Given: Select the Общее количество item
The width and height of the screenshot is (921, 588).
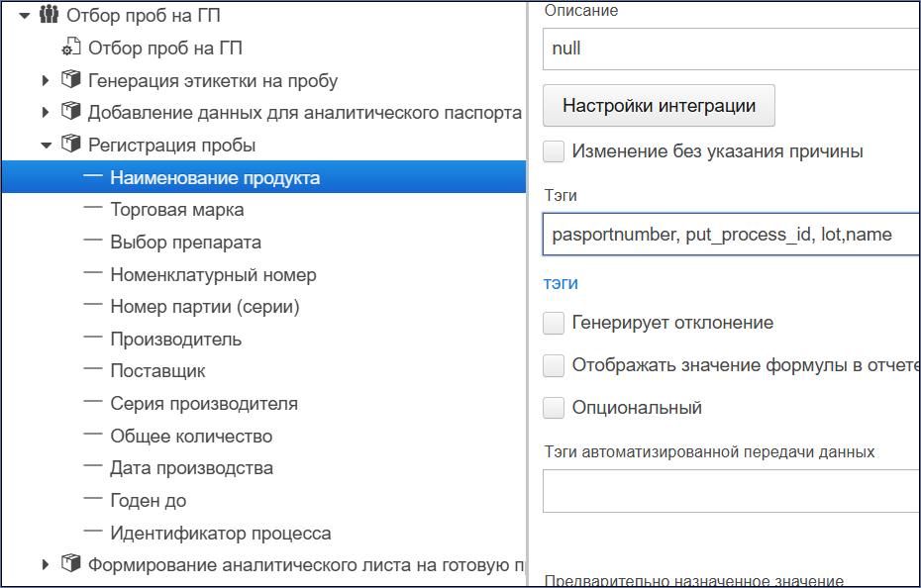Looking at the screenshot, I should [191, 436].
